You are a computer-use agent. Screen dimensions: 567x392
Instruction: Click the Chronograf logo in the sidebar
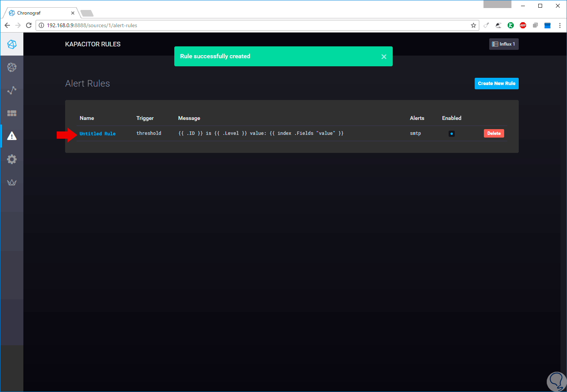pyautogui.click(x=12, y=44)
